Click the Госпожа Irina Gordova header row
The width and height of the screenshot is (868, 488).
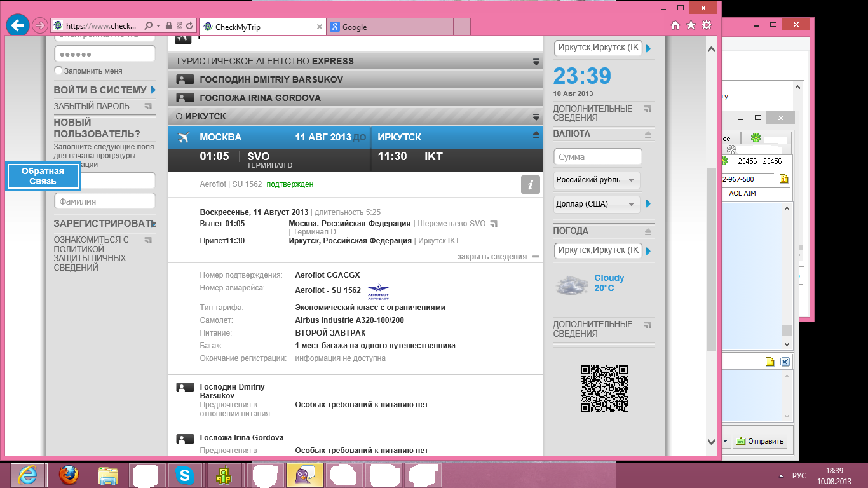tap(356, 98)
